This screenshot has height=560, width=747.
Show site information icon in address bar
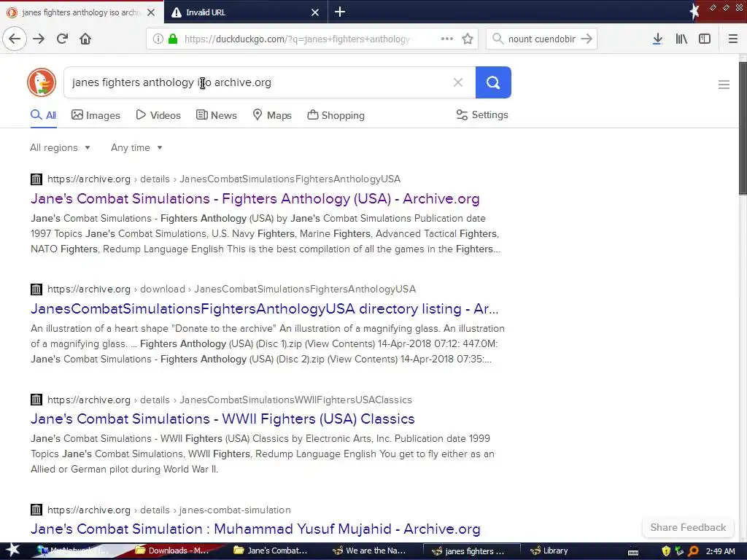click(x=158, y=39)
